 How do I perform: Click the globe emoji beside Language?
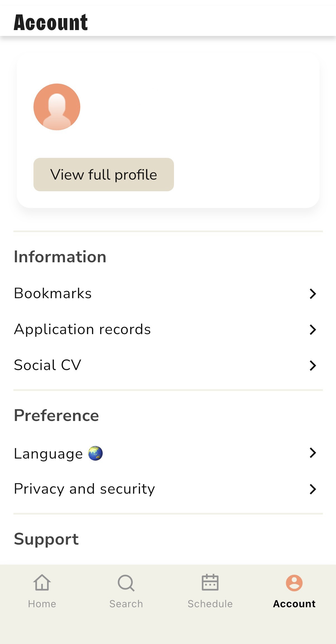95,453
